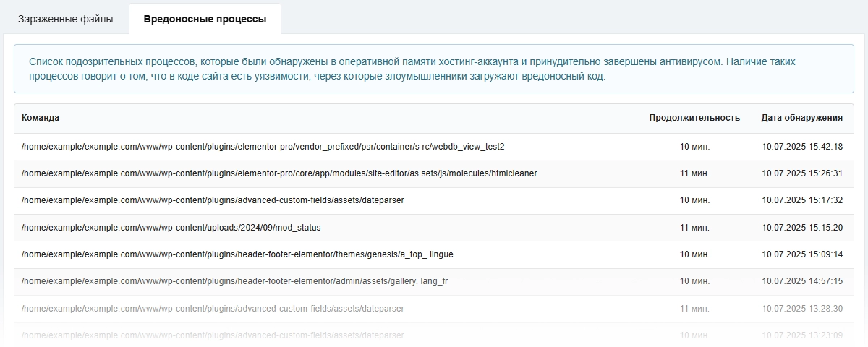The image size is (868, 347).
Task: Click the info notice about suspicious processes
Action: point(434,69)
